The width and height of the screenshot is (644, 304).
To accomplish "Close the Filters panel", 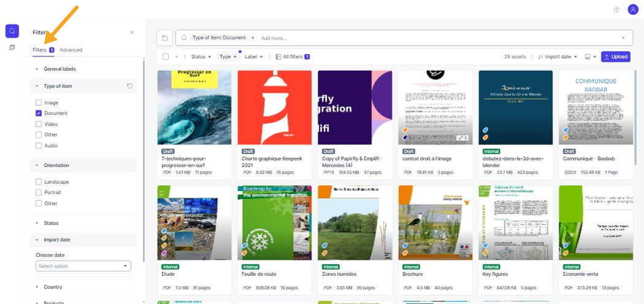I will pyautogui.click(x=132, y=32).
